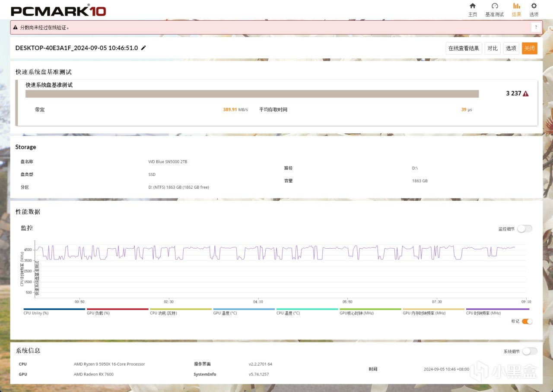Screen dimensions: 553x392
Task: Click the 分数尚未经过在线验证 warning message
Action: tap(44, 27)
